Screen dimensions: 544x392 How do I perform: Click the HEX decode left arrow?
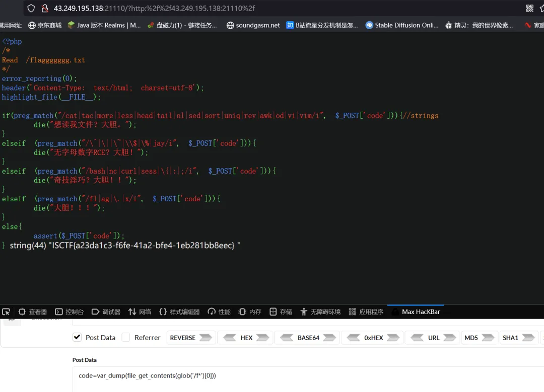pyautogui.click(x=229, y=338)
